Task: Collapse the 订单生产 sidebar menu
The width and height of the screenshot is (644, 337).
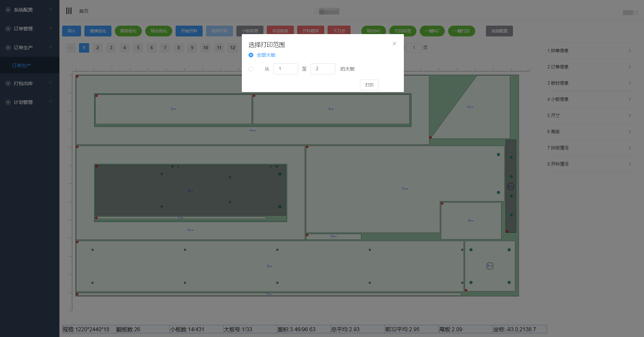Action: pyautogui.click(x=51, y=47)
